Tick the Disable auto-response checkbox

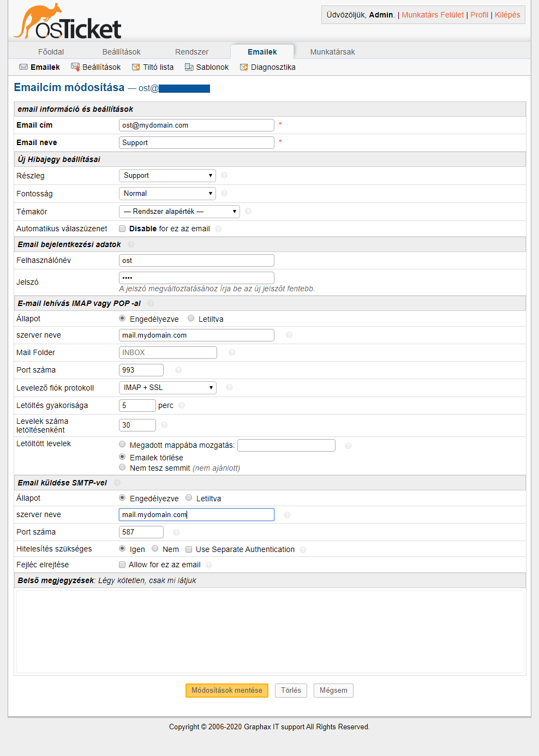point(122,229)
